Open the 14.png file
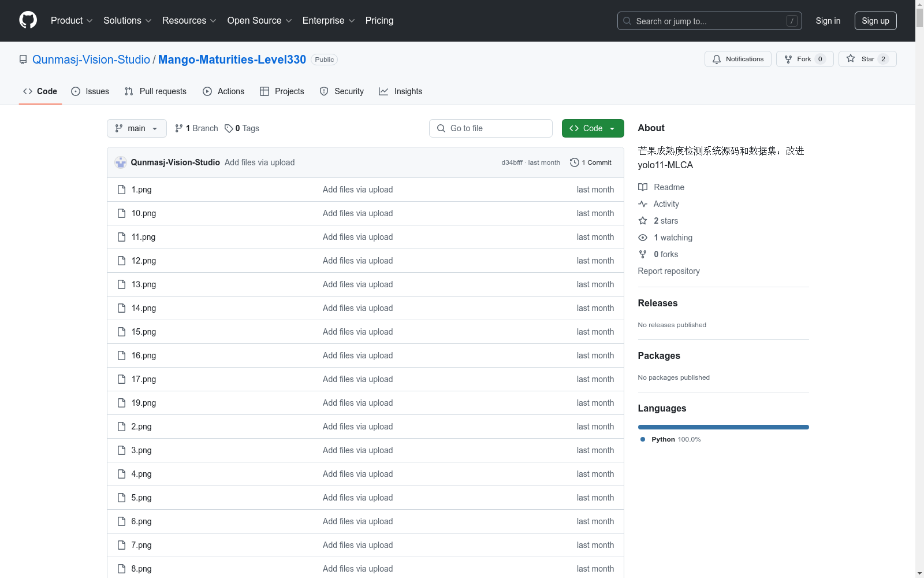This screenshot has height=578, width=924. (x=143, y=308)
